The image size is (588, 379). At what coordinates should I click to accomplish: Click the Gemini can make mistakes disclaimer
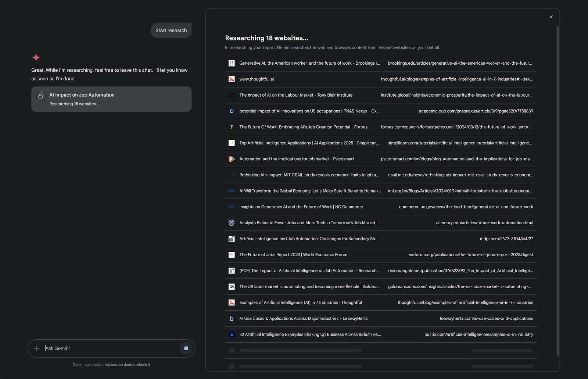coord(111,365)
